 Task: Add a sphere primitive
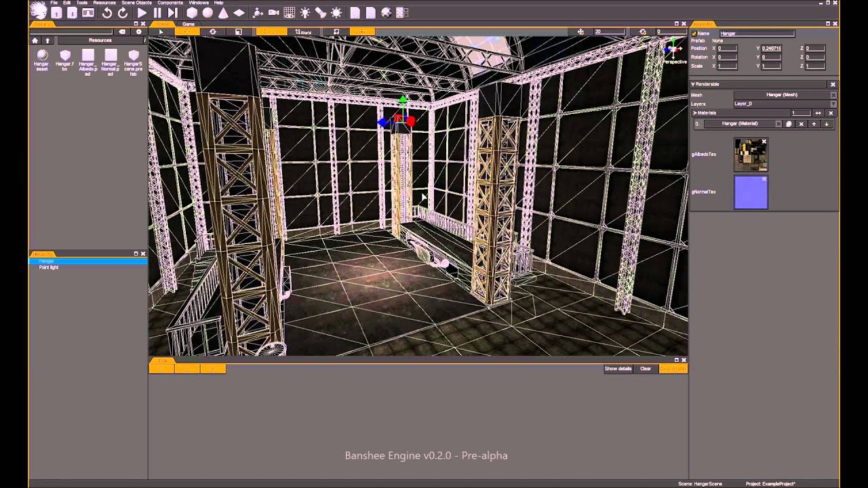pos(208,12)
